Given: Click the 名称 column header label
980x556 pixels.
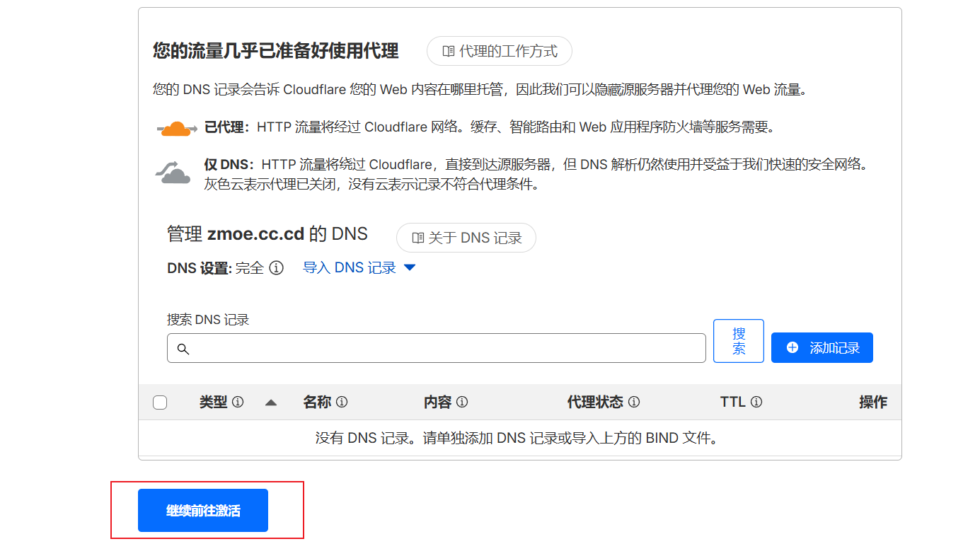Looking at the screenshot, I should pos(317,402).
